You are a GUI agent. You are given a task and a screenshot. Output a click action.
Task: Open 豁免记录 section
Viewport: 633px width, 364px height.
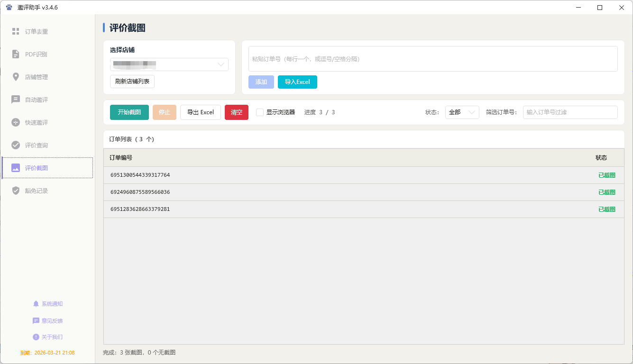coord(47,191)
